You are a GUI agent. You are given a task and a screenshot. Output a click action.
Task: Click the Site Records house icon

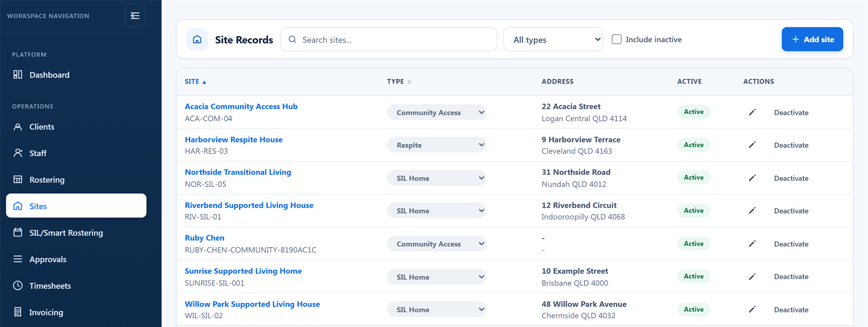[x=197, y=39]
